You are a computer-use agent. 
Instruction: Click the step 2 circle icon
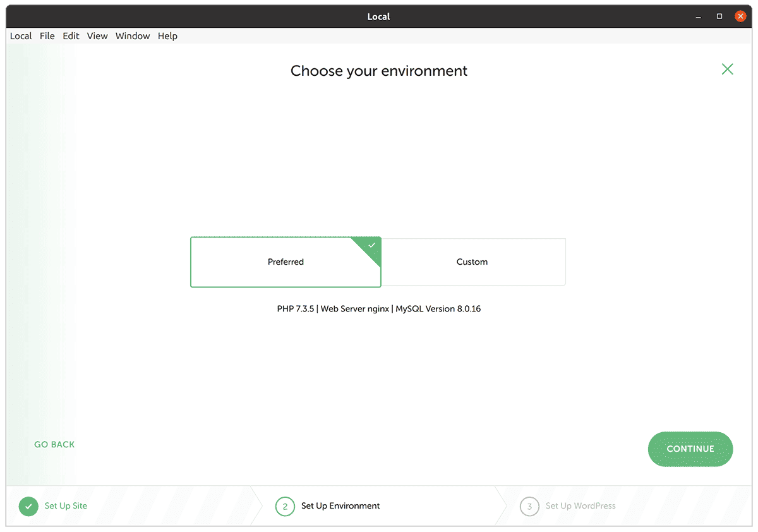(285, 506)
